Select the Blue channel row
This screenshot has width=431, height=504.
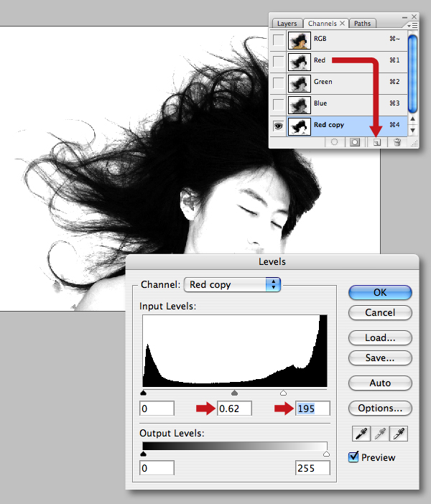pyautogui.click(x=338, y=105)
